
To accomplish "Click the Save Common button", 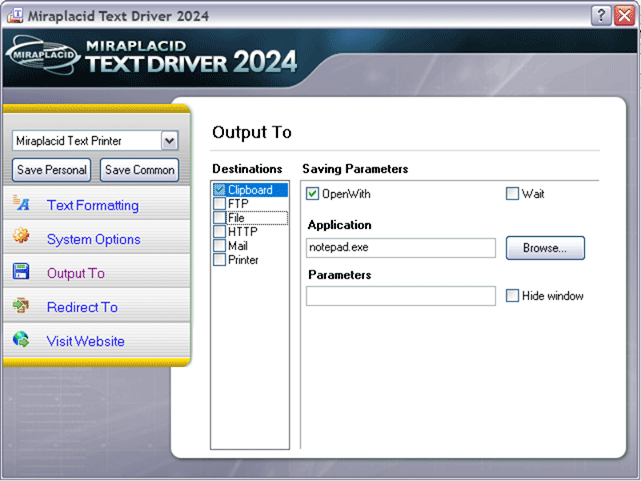I will point(139,170).
